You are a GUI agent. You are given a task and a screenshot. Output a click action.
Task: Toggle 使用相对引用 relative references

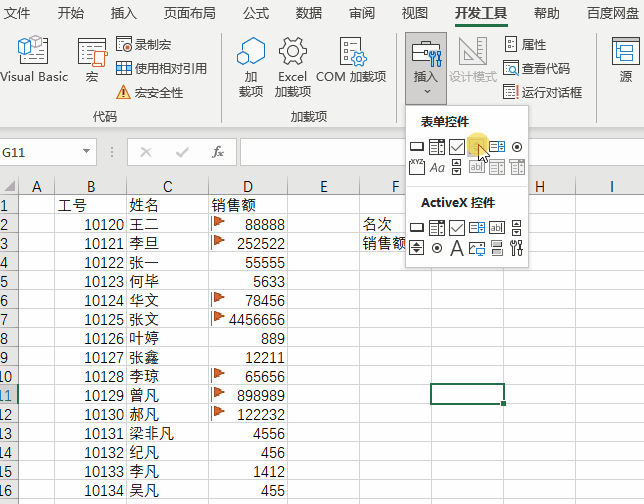pos(161,68)
